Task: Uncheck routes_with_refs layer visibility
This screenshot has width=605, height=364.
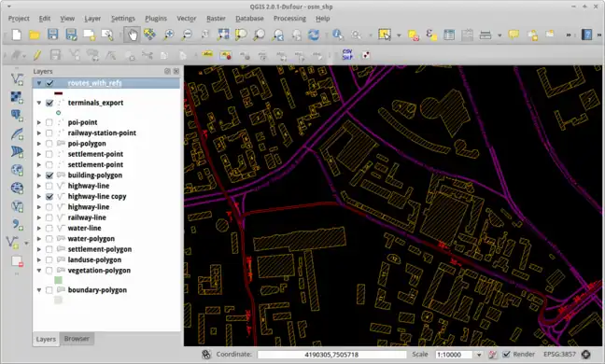Action: point(49,83)
